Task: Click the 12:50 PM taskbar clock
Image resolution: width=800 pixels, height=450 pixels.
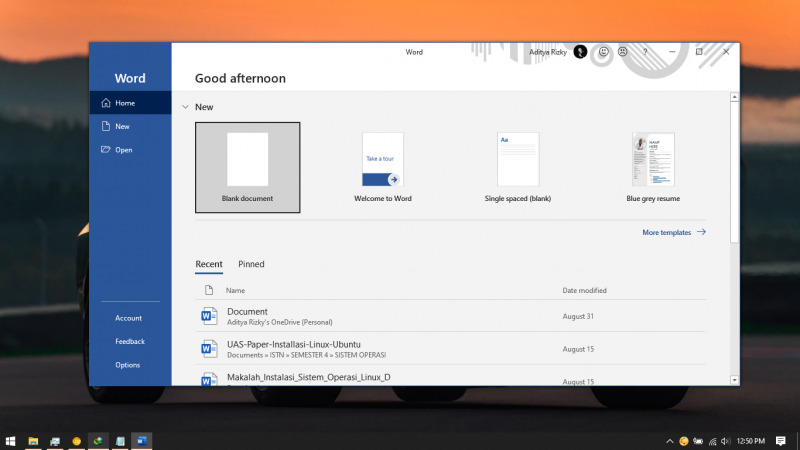Action: pos(751,441)
